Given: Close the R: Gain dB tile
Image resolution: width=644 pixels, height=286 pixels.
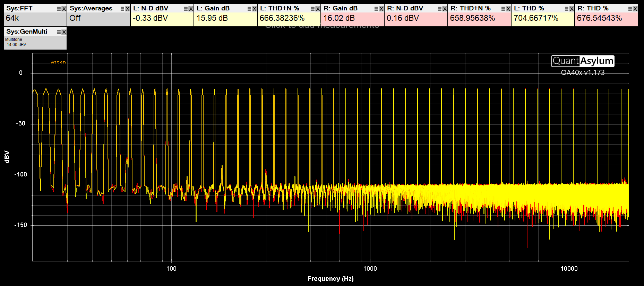Looking at the screenshot, I should (x=381, y=9).
